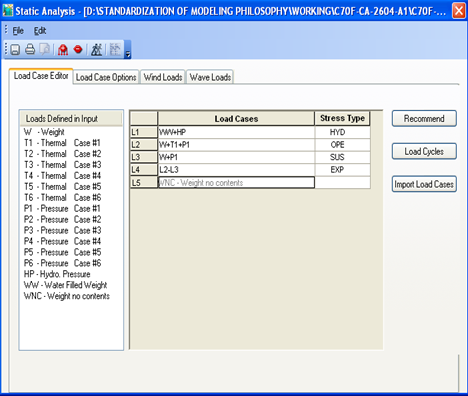
Task: Click the W+P1 load case cell
Action: click(236, 157)
